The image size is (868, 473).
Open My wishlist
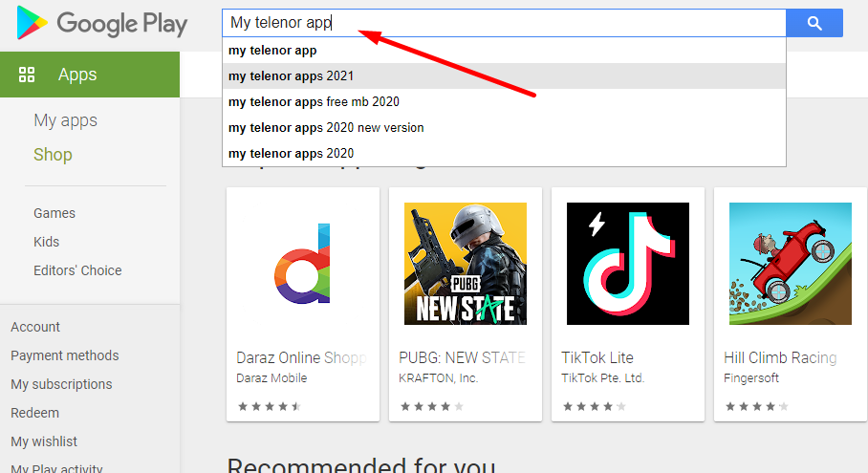tap(44, 442)
